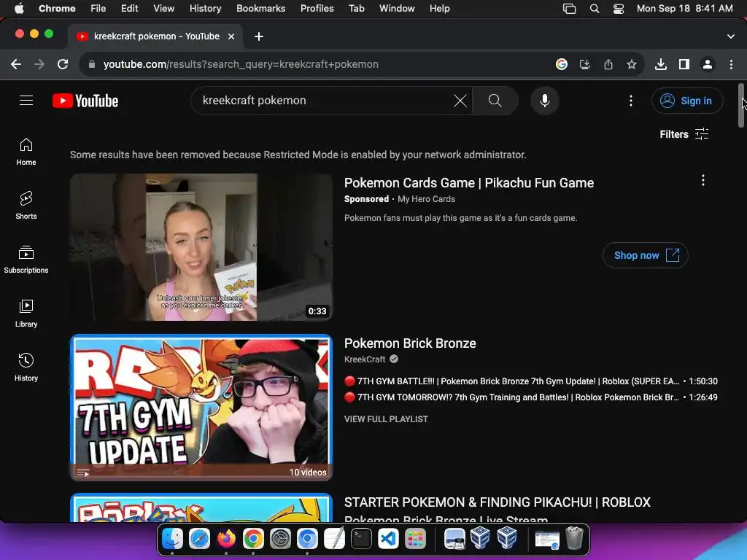
Task: Open the Edit menu
Action: point(129,9)
